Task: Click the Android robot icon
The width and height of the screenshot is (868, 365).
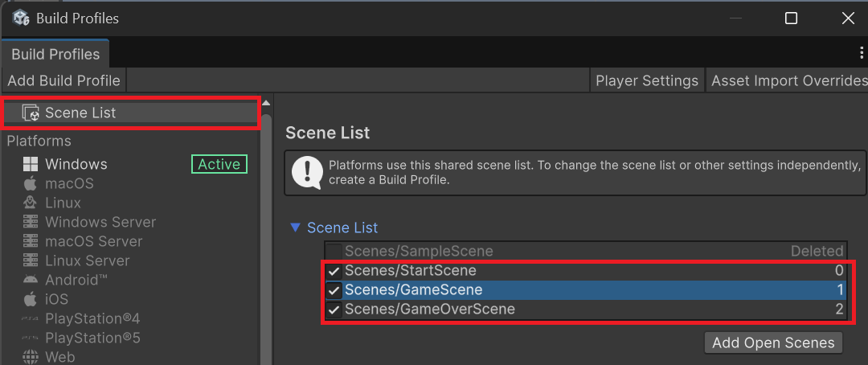Action: pyautogui.click(x=30, y=280)
